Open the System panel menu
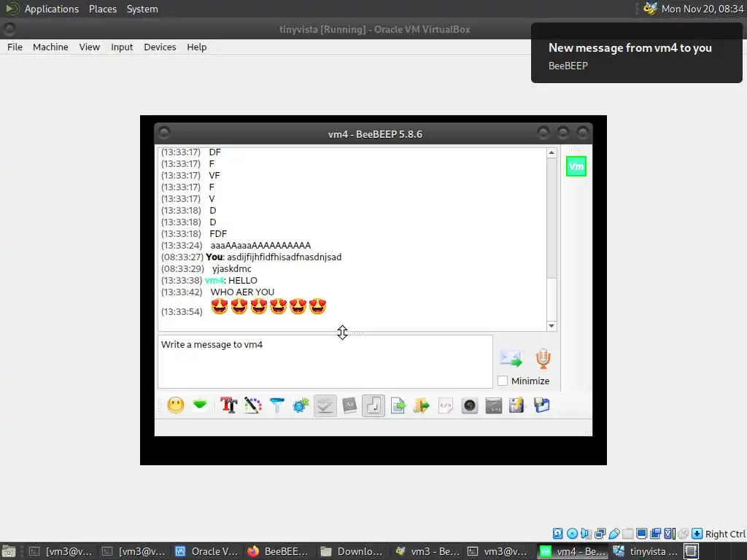This screenshot has width=747, height=560. click(142, 9)
